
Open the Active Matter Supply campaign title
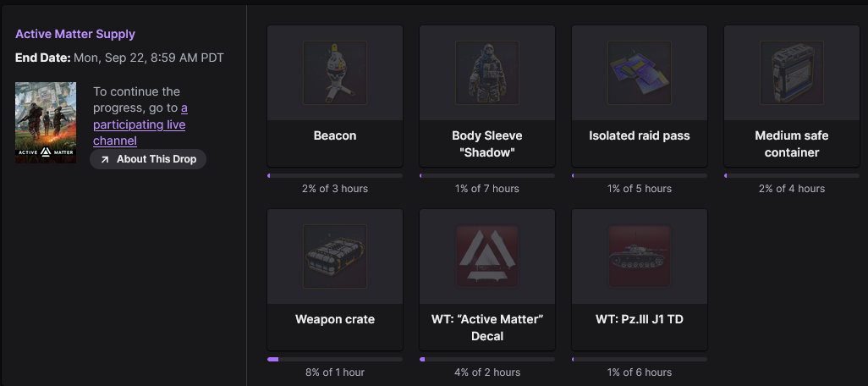pyautogui.click(x=75, y=35)
